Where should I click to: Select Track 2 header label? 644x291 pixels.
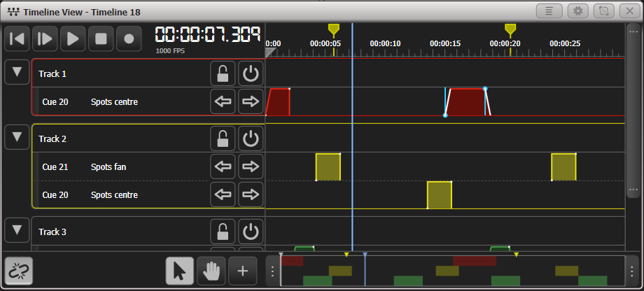pyautogui.click(x=52, y=139)
